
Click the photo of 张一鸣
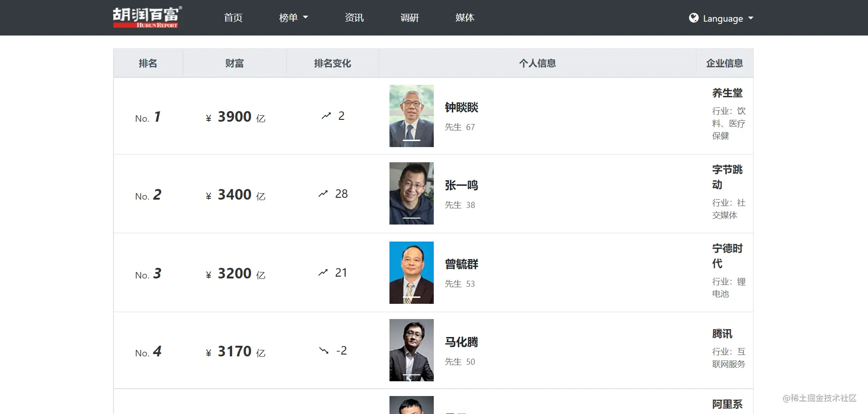[412, 194]
